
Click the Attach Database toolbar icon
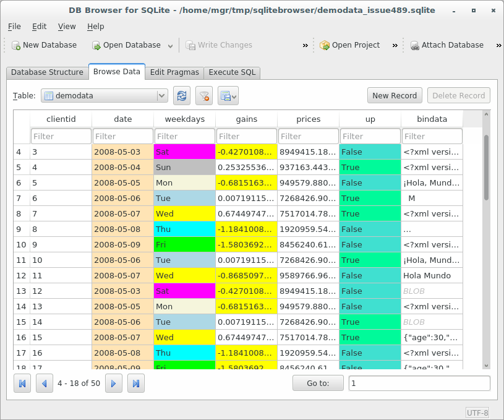tap(415, 45)
